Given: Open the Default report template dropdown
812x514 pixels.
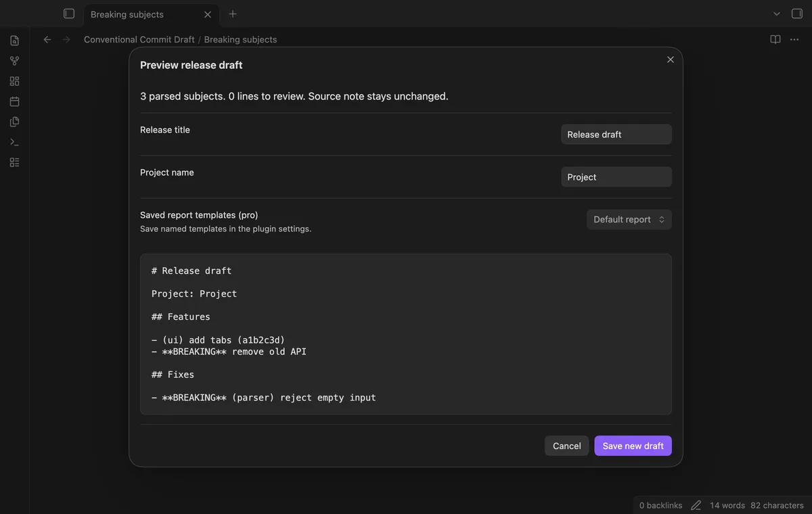Looking at the screenshot, I should pos(629,219).
